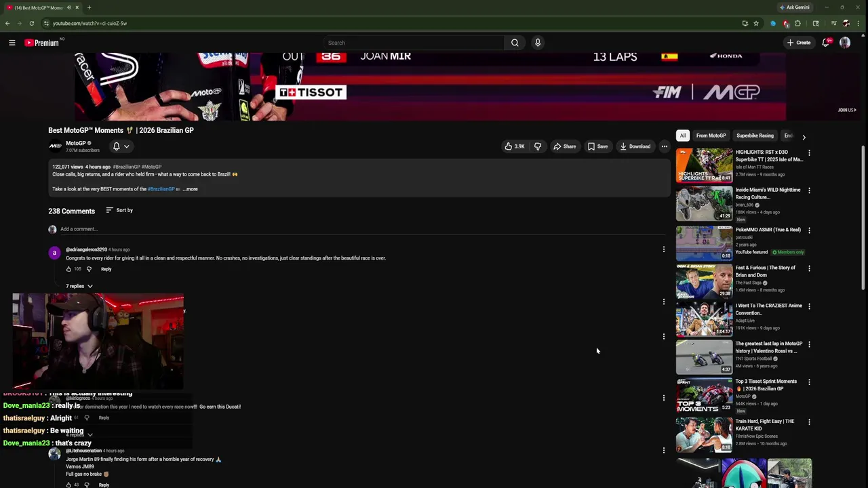Open greatest last lap MotoGP thumbnail
The height and width of the screenshot is (488, 868).
[x=704, y=357]
